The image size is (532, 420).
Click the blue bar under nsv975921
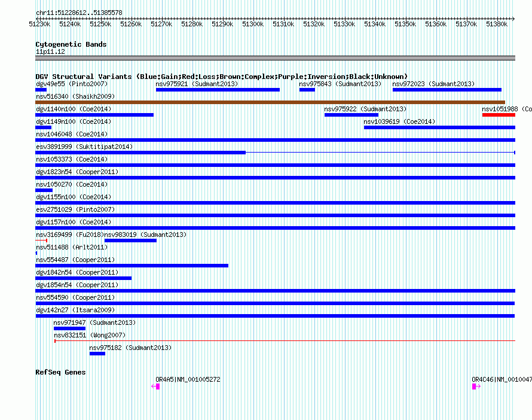pos(218,90)
